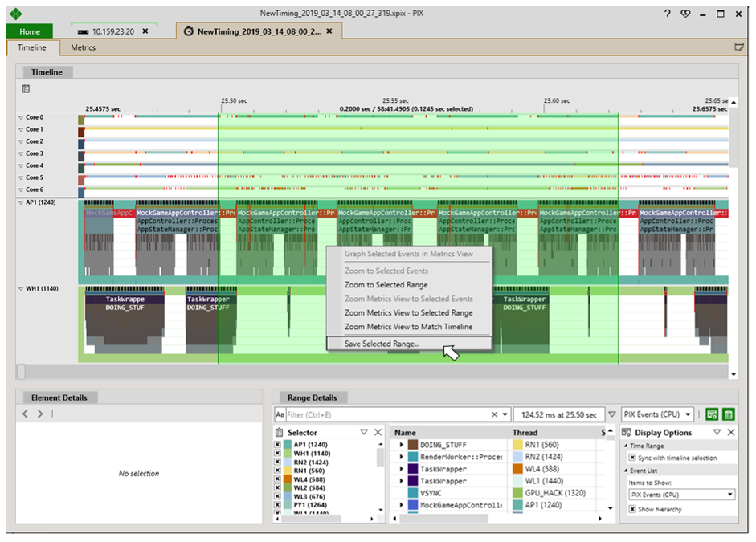Click the green clipboard icon in Range Details toolbar
The width and height of the screenshot is (756, 542).
[x=728, y=414]
